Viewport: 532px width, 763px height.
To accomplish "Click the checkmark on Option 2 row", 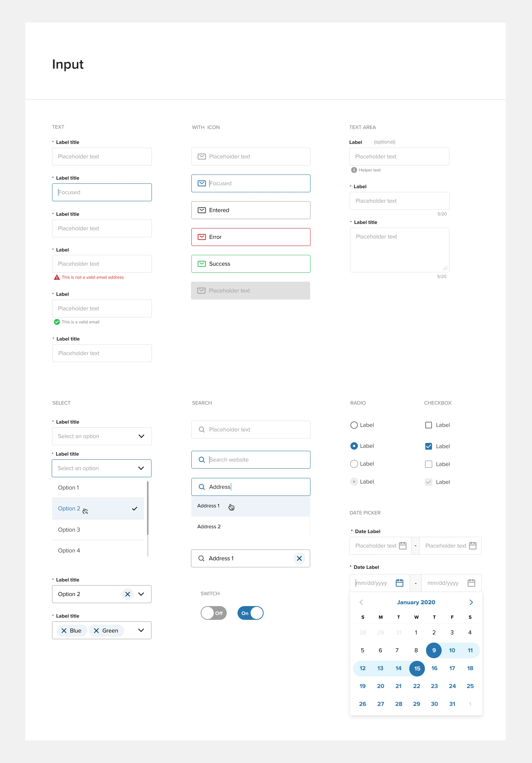I will tap(134, 509).
